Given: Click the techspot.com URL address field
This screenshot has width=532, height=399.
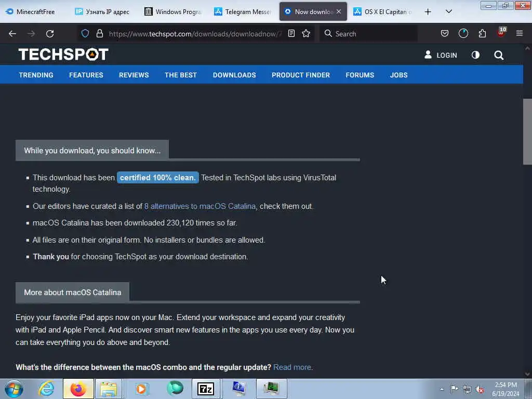Looking at the screenshot, I should coord(195,34).
